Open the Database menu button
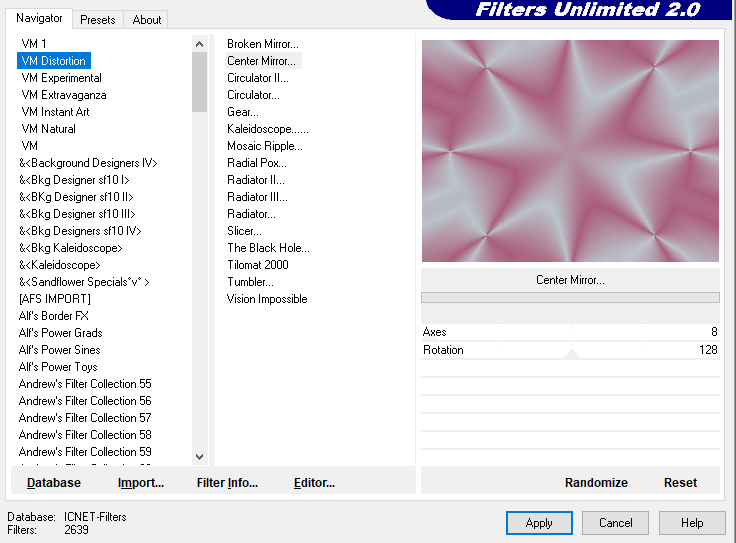The image size is (736, 543). pos(54,482)
